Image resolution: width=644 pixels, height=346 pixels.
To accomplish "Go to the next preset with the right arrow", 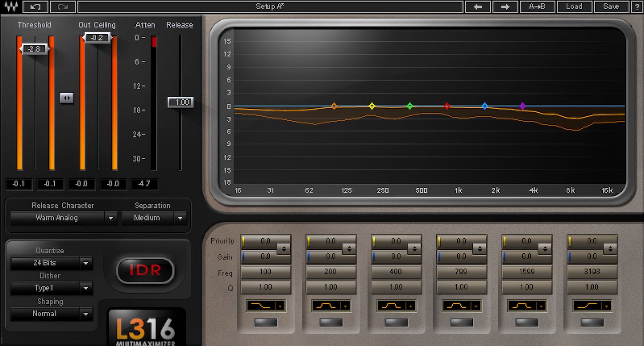I will click(x=505, y=7).
